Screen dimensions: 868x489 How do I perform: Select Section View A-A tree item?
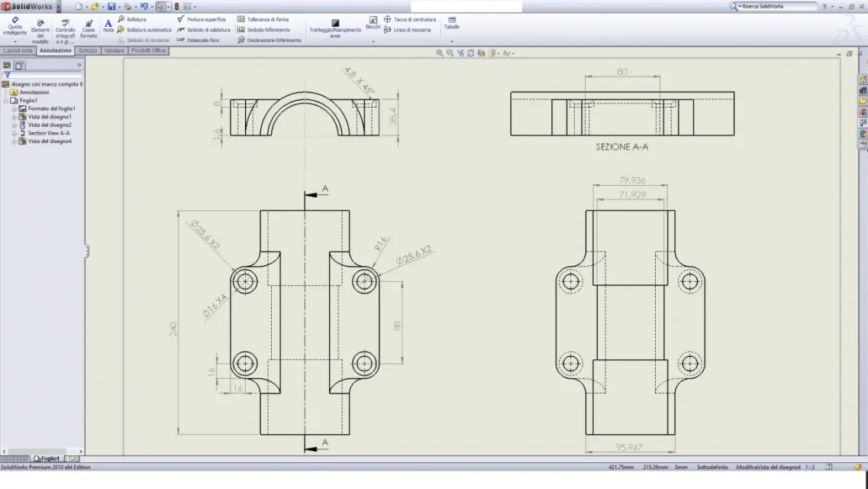pos(44,134)
